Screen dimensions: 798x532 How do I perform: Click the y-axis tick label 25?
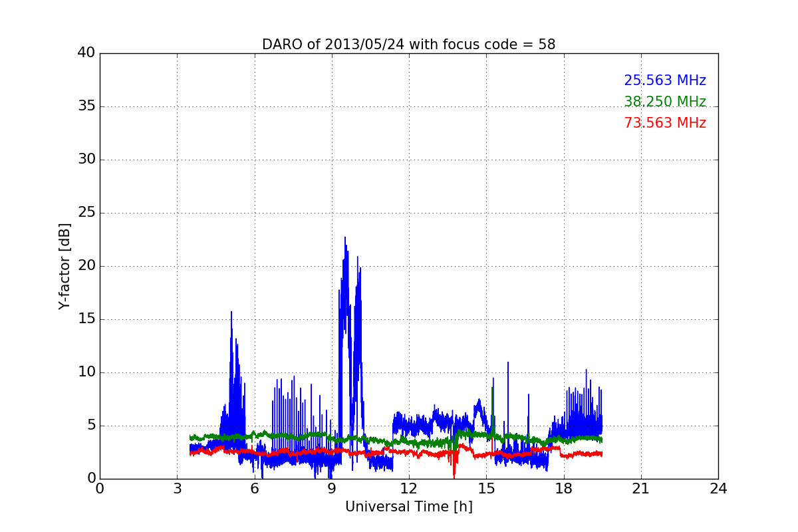point(86,213)
